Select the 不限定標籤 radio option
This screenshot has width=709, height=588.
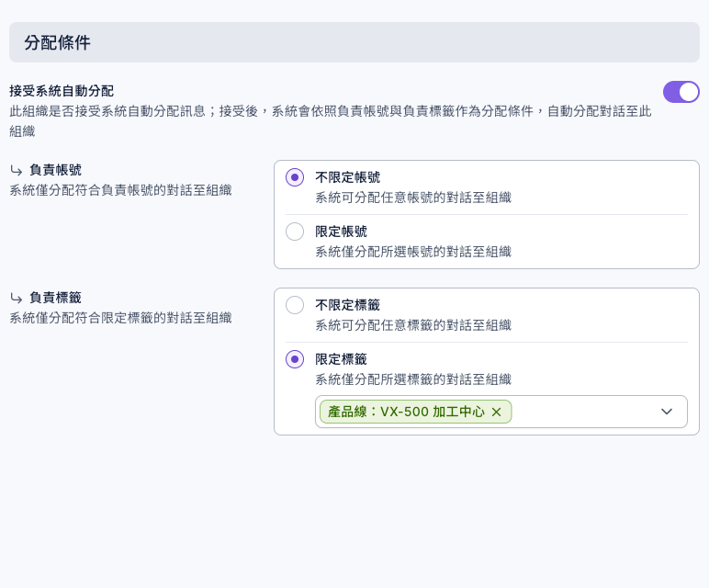click(x=295, y=305)
